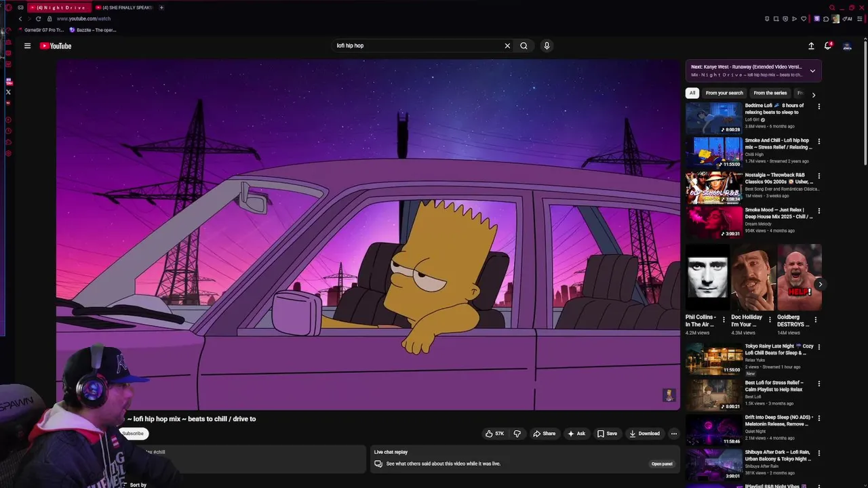The width and height of the screenshot is (868, 488).
Task: Open browser snapshot tool icon
Action: pyautogui.click(x=776, y=19)
